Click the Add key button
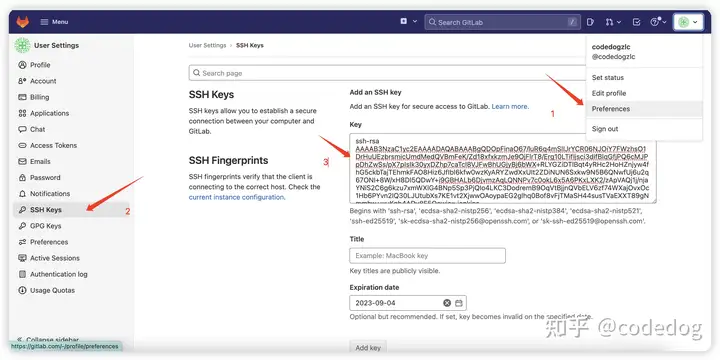Screen dimensions: 720x360 point(368,348)
